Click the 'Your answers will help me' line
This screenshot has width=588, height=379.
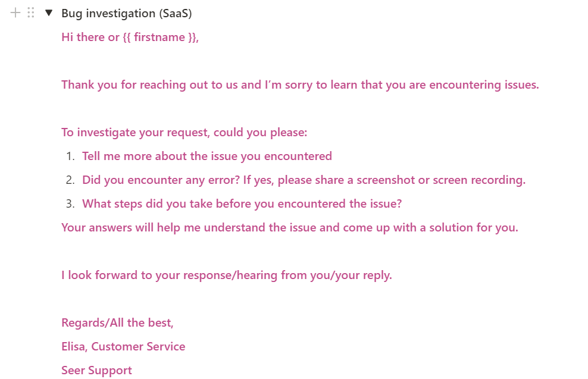(x=289, y=227)
